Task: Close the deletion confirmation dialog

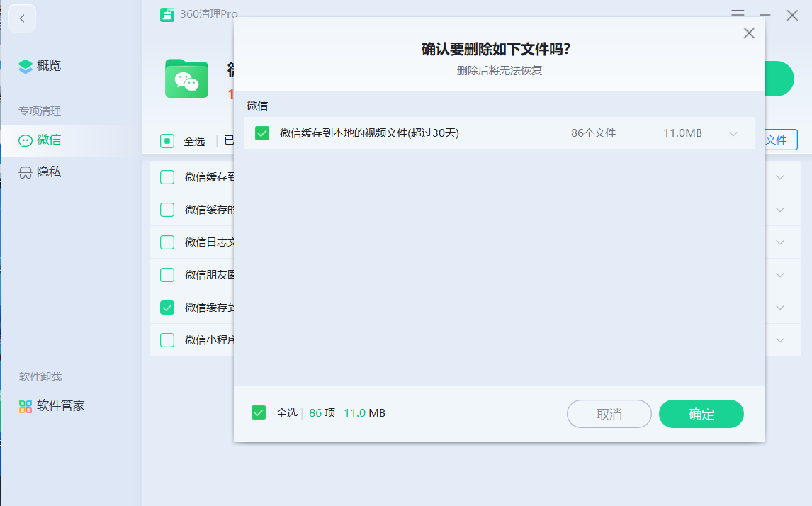Action: pyautogui.click(x=749, y=33)
